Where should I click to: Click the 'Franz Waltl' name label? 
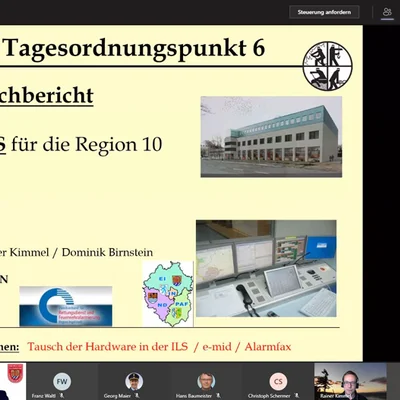pos(44,396)
